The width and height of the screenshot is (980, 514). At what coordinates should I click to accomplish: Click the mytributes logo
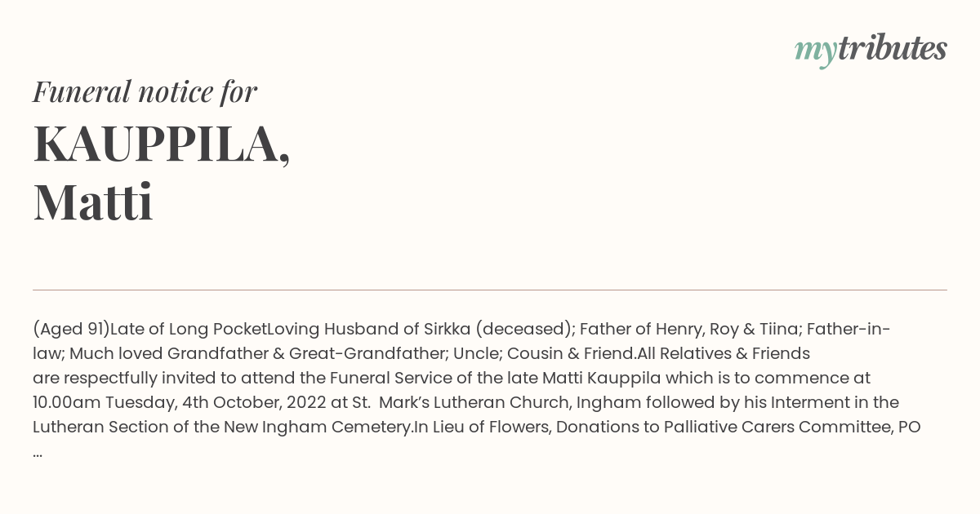(871, 50)
